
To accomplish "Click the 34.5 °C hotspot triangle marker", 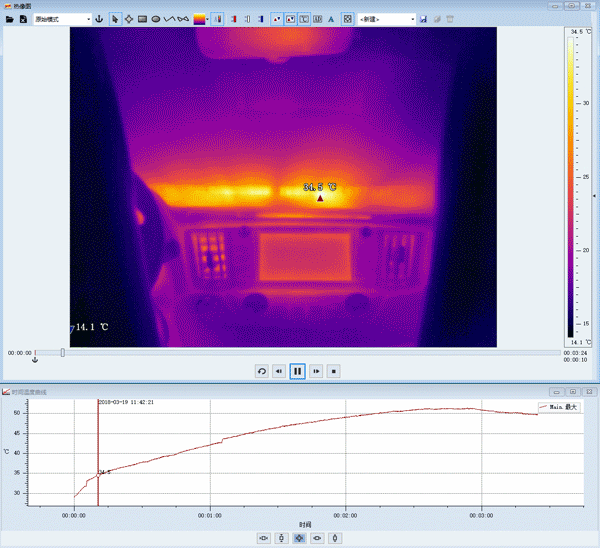I will point(320,198).
